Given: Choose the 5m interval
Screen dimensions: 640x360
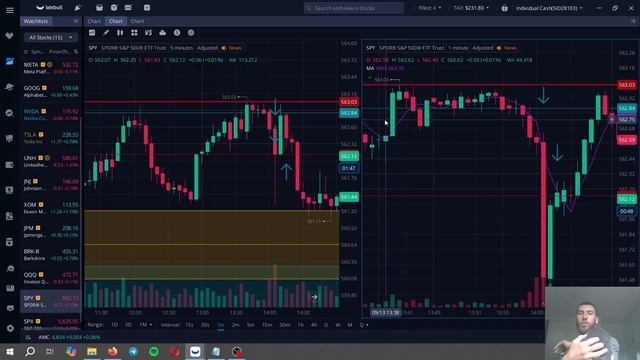Looking at the screenshot, I should (251, 325).
